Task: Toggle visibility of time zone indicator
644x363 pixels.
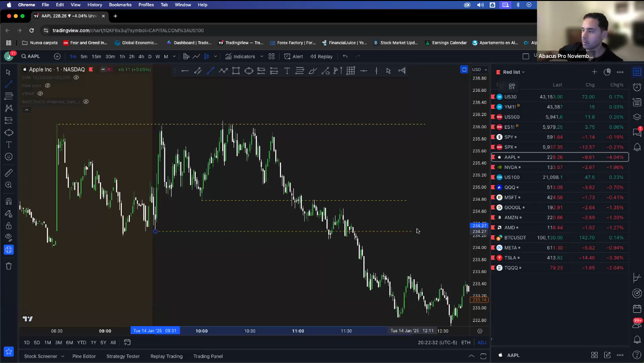Action: point(47,86)
